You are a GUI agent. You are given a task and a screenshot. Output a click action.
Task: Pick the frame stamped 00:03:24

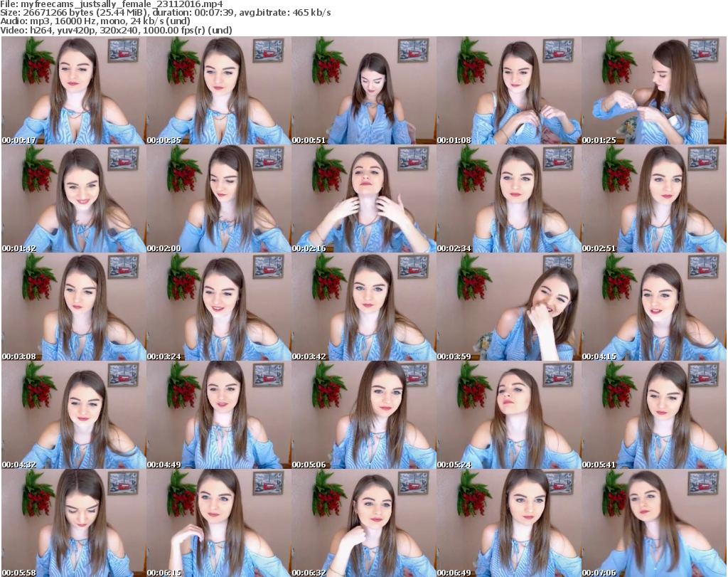pyautogui.click(x=219, y=307)
